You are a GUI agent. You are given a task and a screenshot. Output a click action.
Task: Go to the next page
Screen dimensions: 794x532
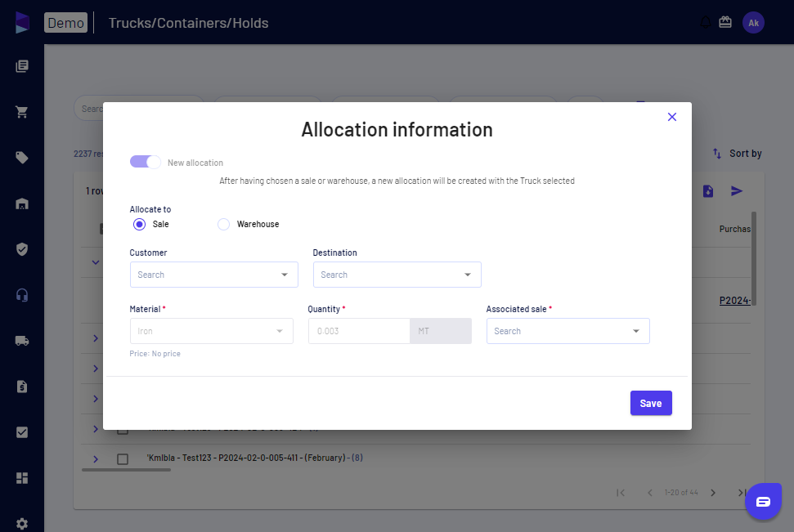[713, 493]
